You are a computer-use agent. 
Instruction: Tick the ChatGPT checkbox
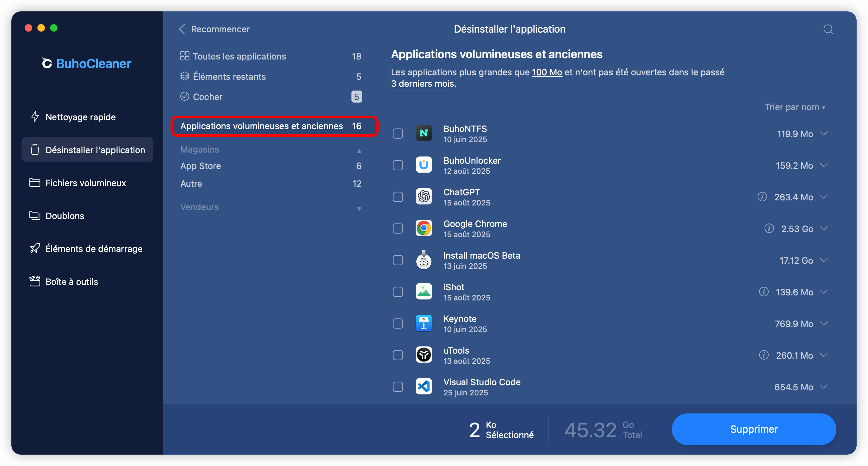398,197
